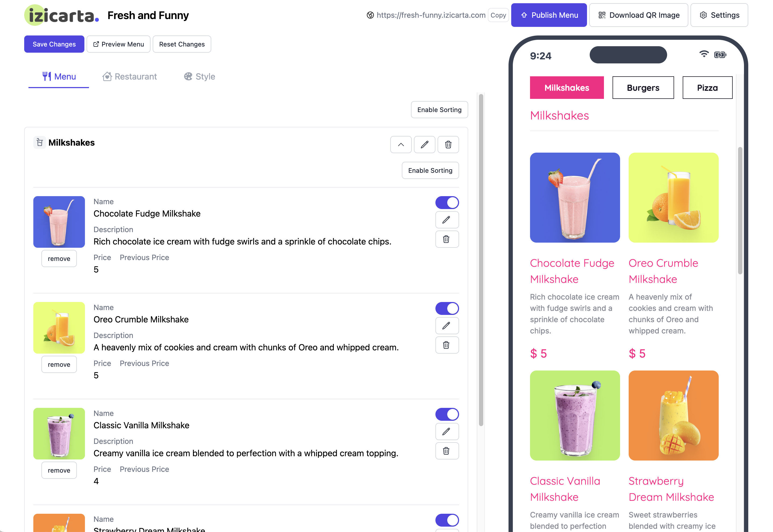Delete the Oreo Crumble Milkshake item
Viewport: 773px width, 532px height.
pos(447,345)
